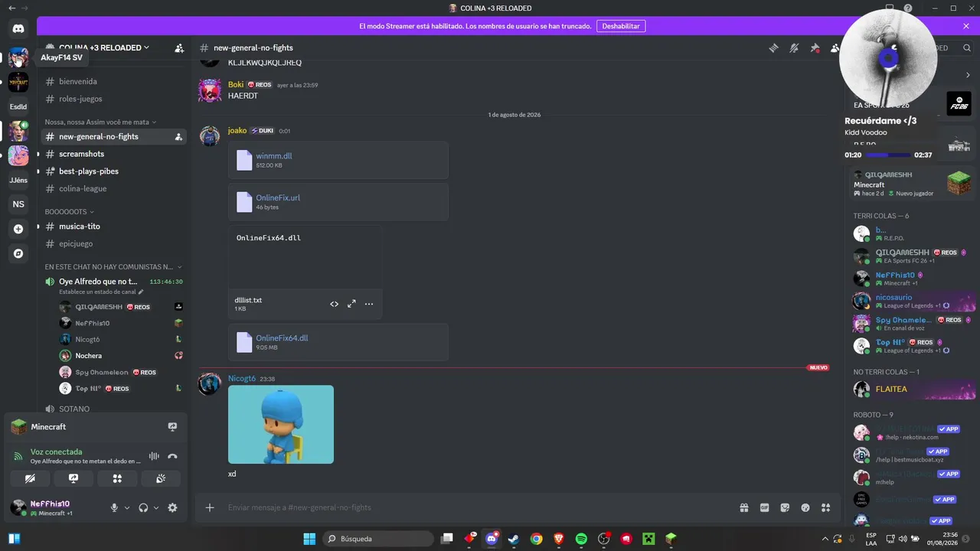980x551 pixels.
Task: Expand headphone output device options
Action: 156,507
